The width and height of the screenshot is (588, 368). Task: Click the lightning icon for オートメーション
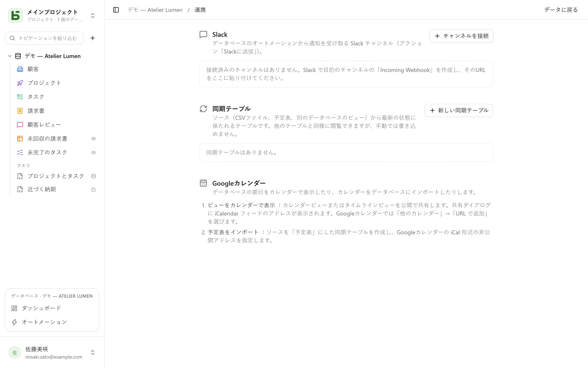tap(14, 322)
